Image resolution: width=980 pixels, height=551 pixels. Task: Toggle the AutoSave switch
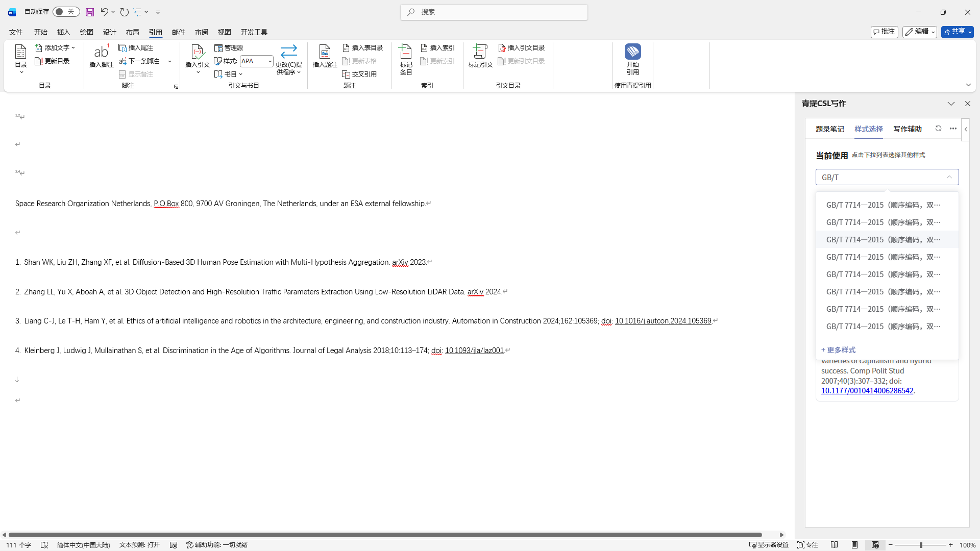pyautogui.click(x=66, y=12)
